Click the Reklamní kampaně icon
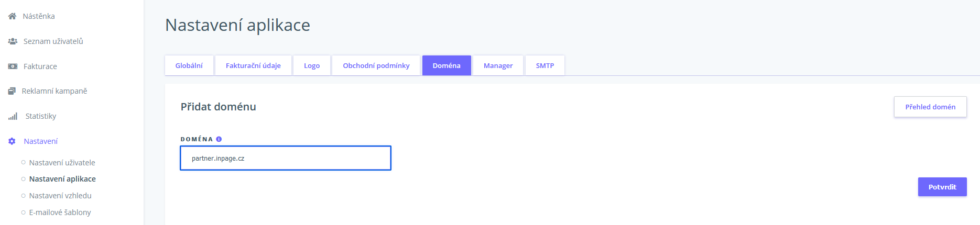 tap(12, 91)
